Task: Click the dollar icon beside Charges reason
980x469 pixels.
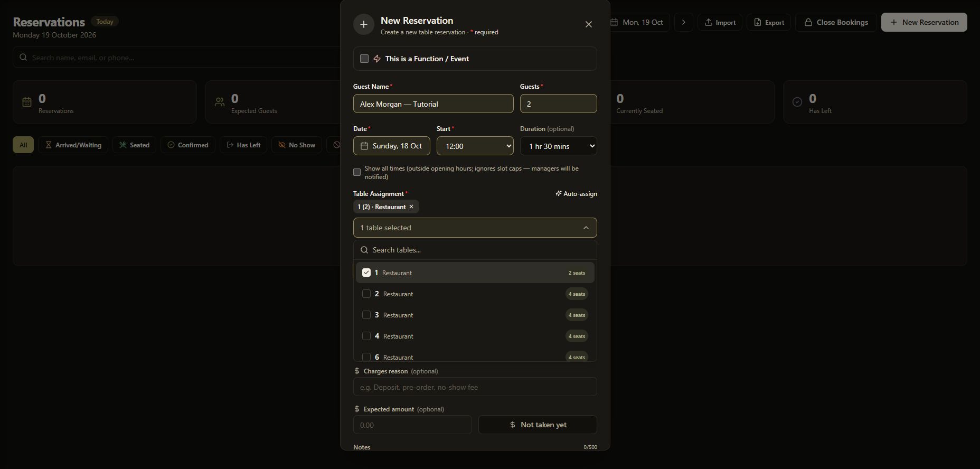Action: (357, 371)
